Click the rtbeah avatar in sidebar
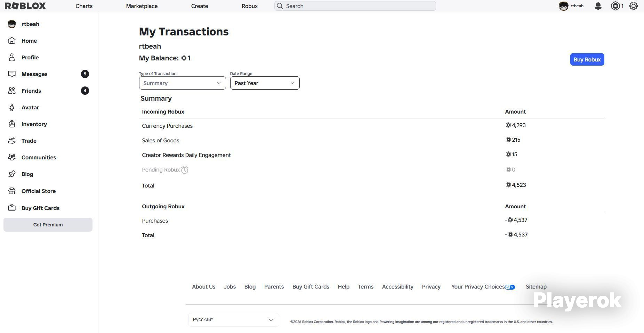Viewport: 644px width, 333px height. 12,24
